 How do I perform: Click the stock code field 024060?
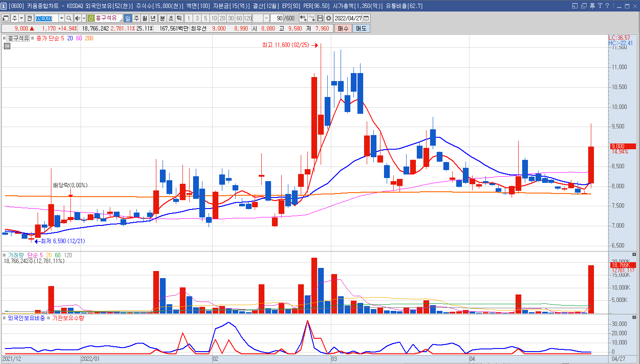[47, 18]
